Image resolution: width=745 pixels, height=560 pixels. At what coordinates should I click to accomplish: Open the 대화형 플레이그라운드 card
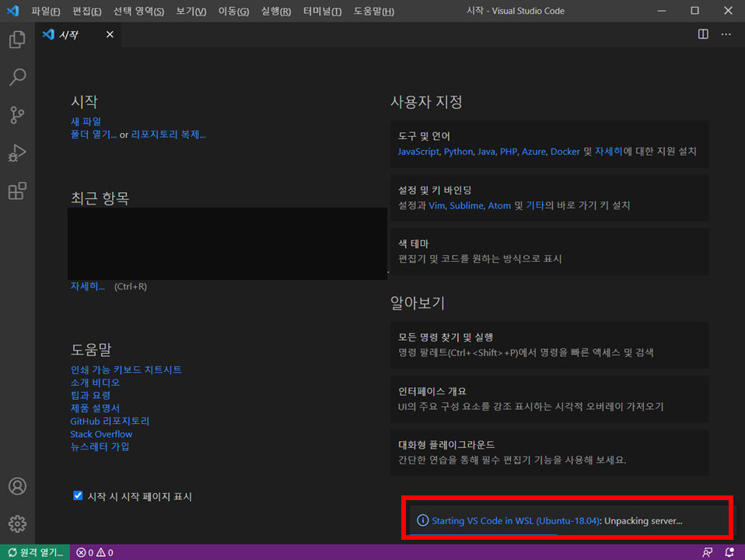pos(549,453)
